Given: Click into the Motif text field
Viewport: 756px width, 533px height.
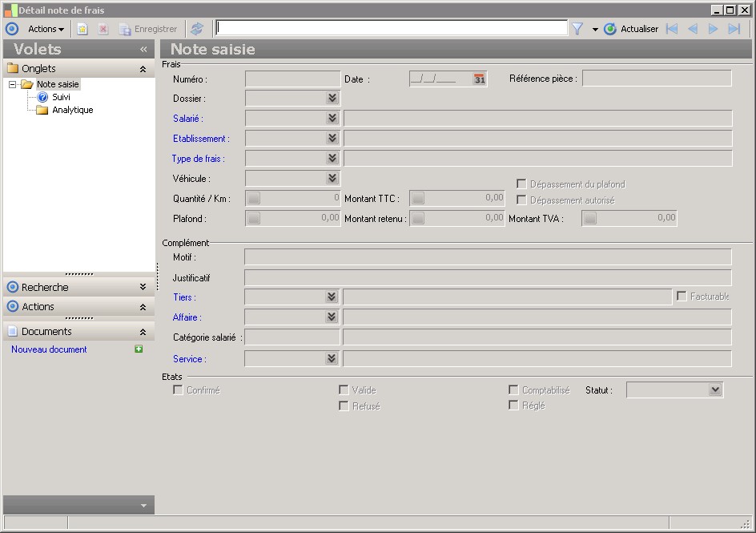Looking at the screenshot, I should pos(487,257).
